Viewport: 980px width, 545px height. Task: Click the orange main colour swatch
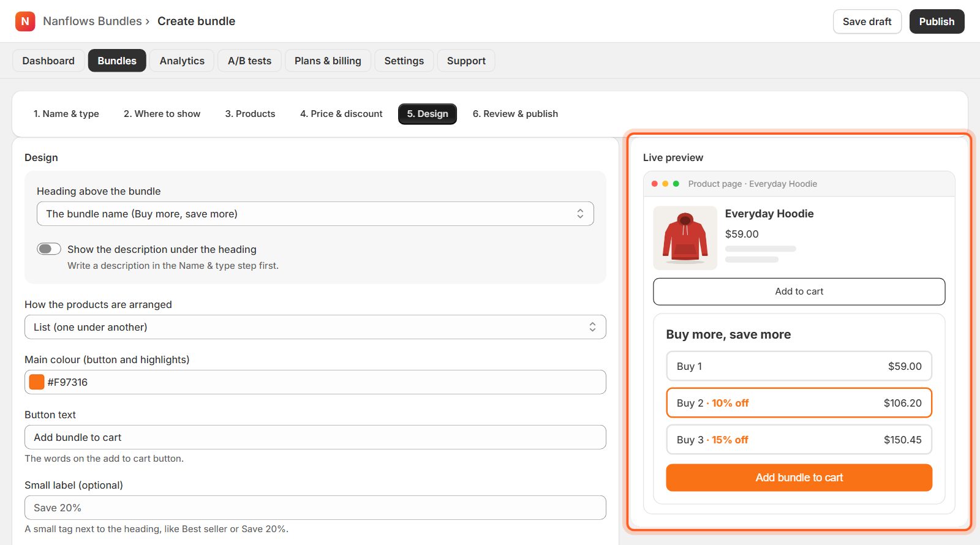(x=37, y=382)
